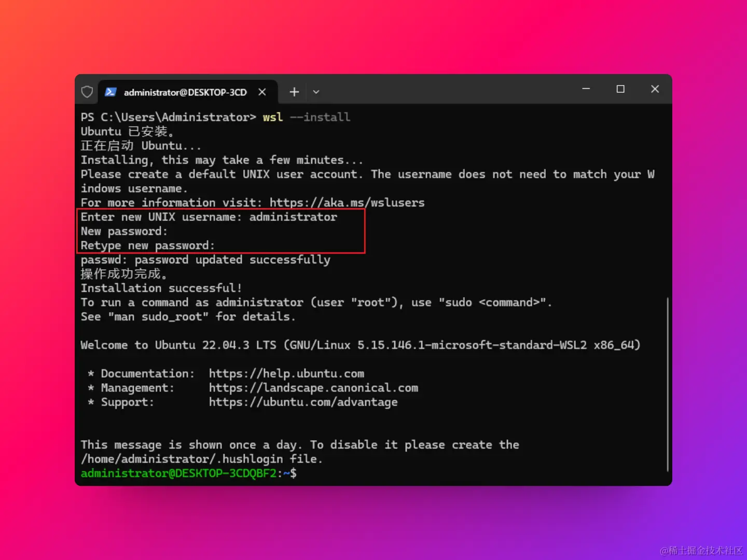This screenshot has height=560, width=747.
Task: Open the https://aka.ms/wslusers link
Action: [x=347, y=203]
